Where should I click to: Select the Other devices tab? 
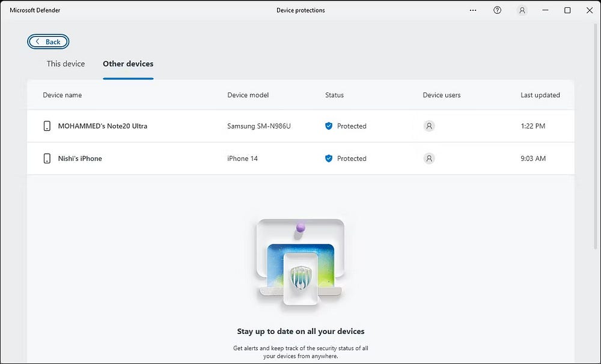[128, 64]
